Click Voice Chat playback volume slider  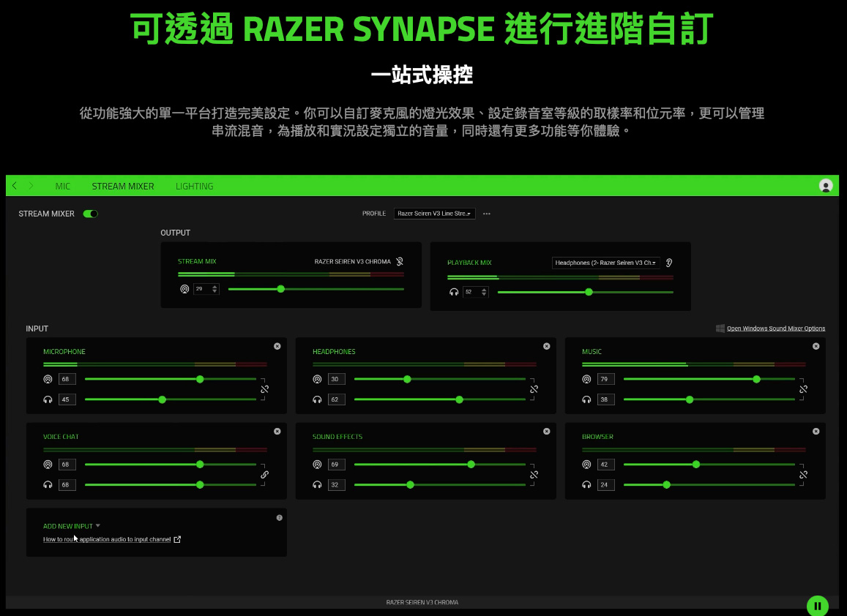tap(170, 485)
